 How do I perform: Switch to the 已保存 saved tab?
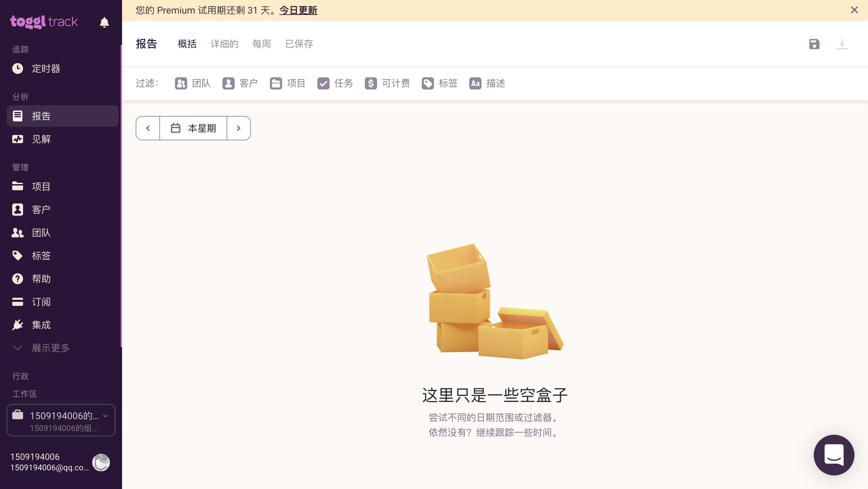pos(299,44)
